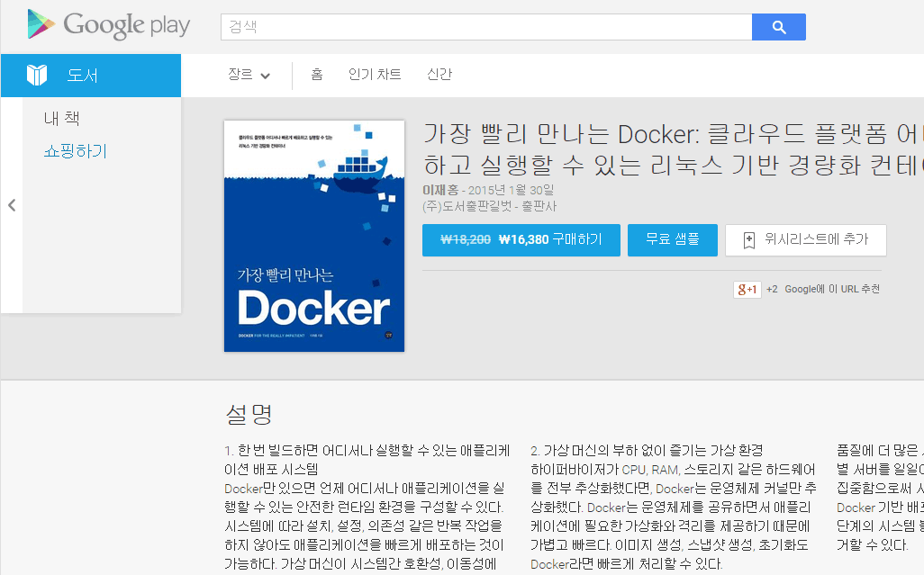Switch to 신간 new releases tab
This screenshot has height=575, width=924.
tap(439, 75)
